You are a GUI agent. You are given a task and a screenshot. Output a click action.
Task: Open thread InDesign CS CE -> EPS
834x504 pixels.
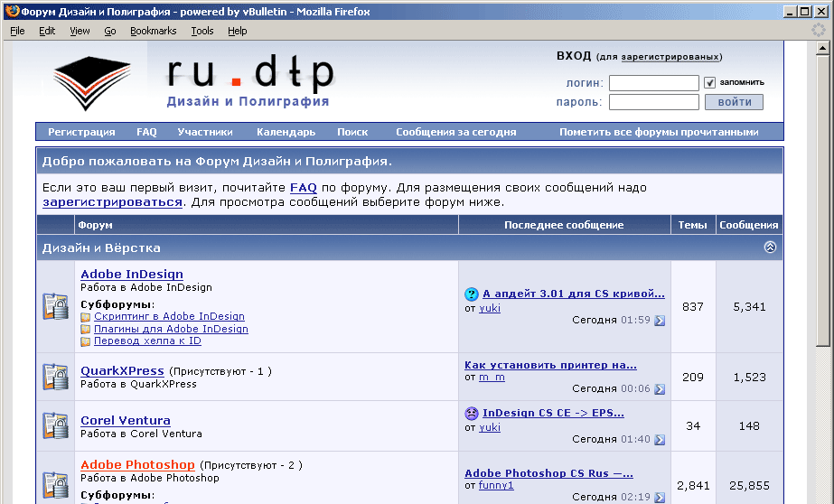click(553, 413)
